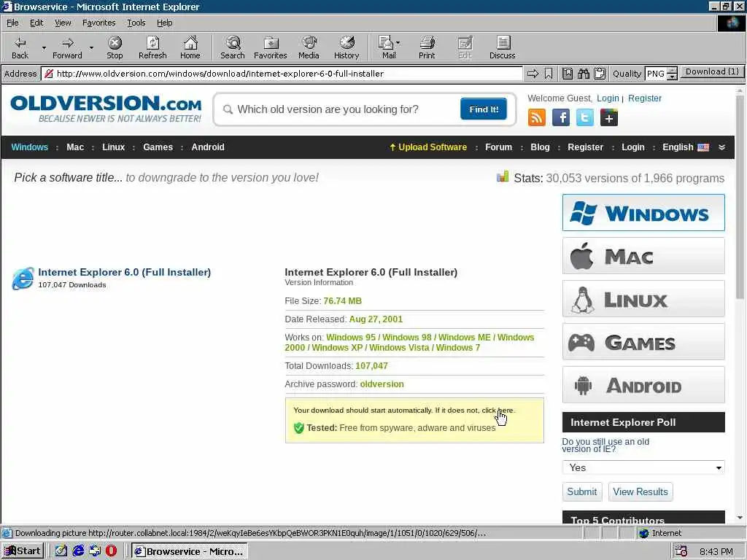Open the File menu
This screenshot has height=560, width=747.
tap(12, 23)
